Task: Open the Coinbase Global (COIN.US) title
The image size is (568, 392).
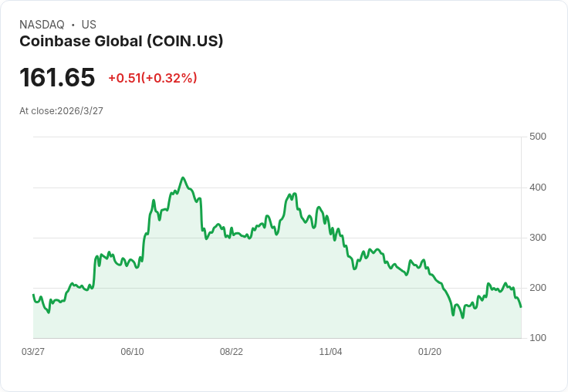Action: click(x=121, y=41)
